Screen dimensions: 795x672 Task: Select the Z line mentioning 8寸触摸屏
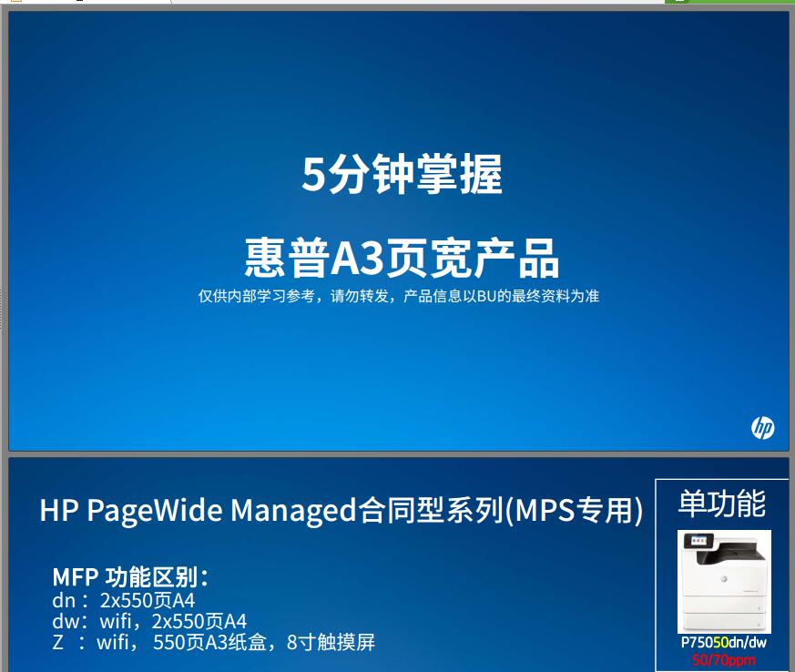[213, 642]
